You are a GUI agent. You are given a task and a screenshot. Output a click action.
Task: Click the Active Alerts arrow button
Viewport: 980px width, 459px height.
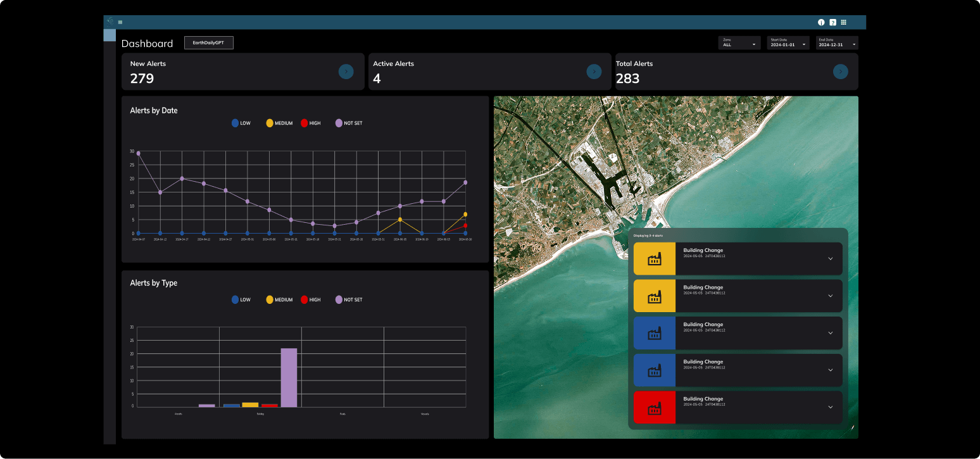tap(594, 72)
